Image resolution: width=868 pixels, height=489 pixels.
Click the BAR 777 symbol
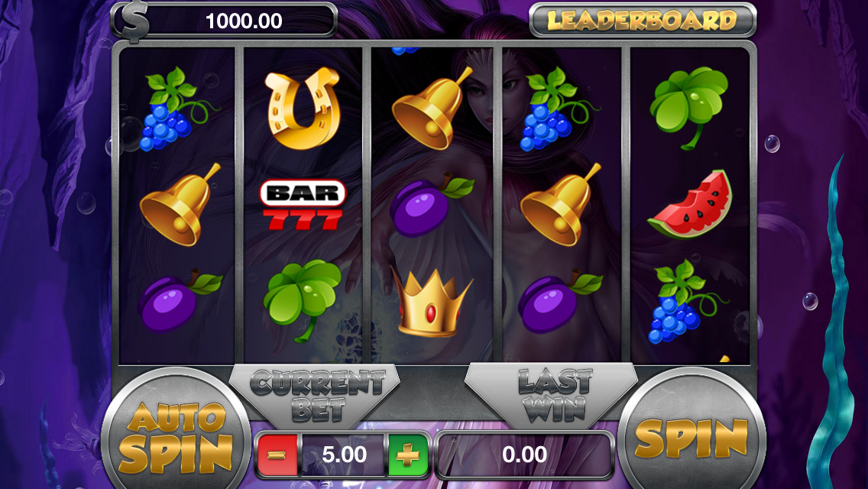[303, 205]
